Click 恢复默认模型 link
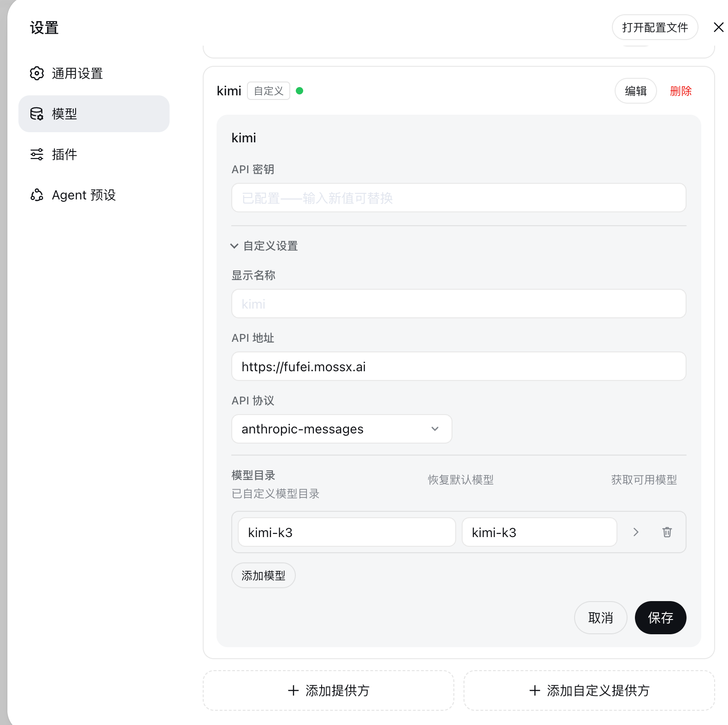 coord(461,480)
